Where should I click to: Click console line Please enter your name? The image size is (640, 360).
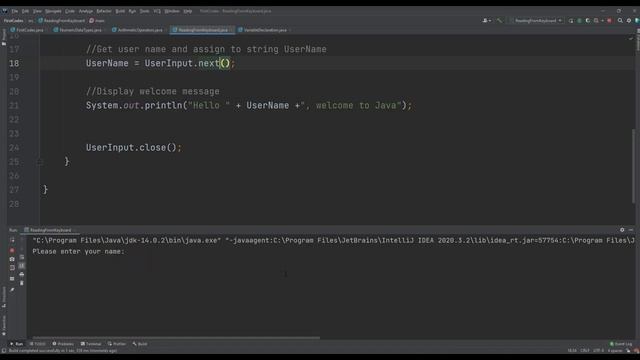coord(78,251)
